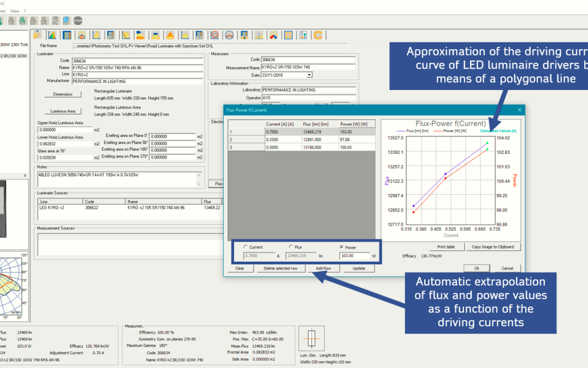Open the concentric isolux curves icon

(x=215, y=35)
